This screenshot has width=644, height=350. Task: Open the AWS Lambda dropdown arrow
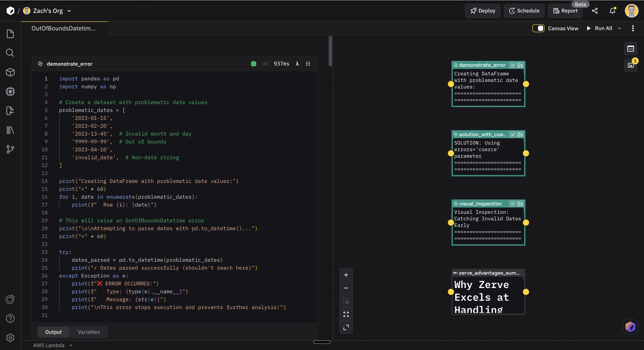coord(71,345)
